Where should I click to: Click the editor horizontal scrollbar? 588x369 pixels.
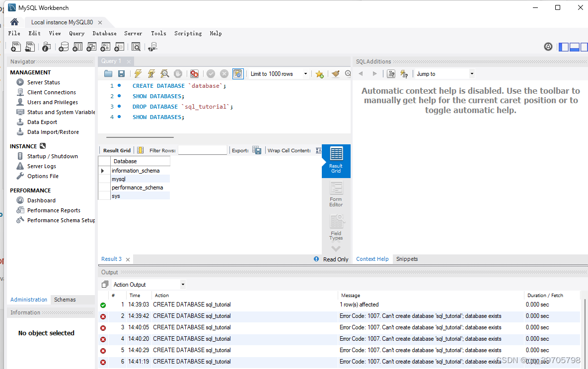(140, 137)
